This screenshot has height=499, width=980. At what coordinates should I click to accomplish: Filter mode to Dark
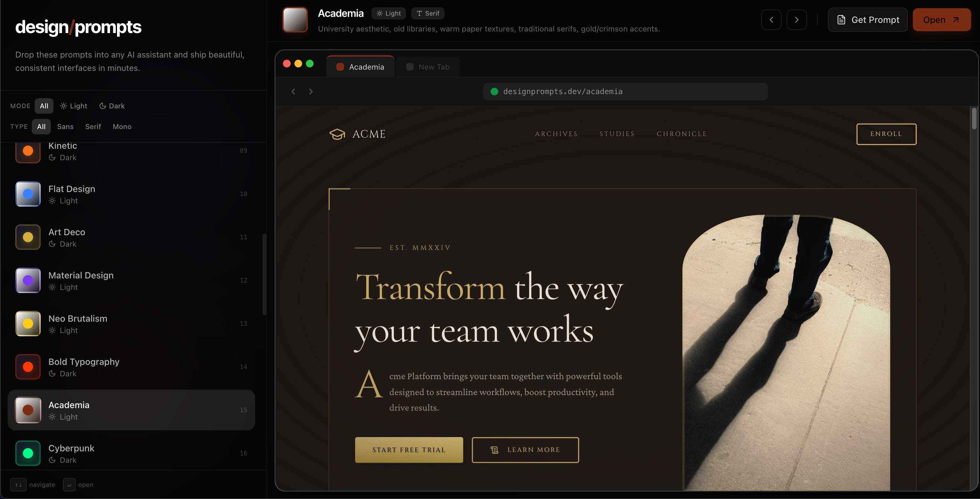coord(112,106)
